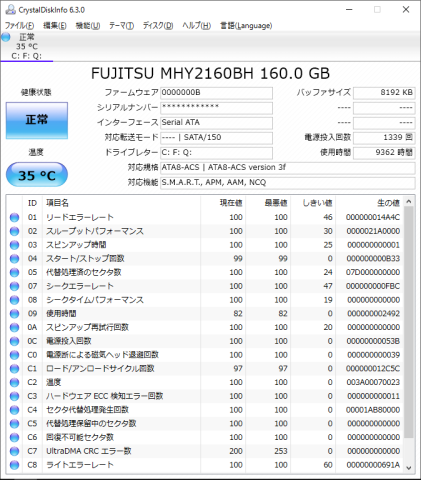Click raw value 00001AB80000
The height and width of the screenshot is (480, 421).
click(373, 410)
